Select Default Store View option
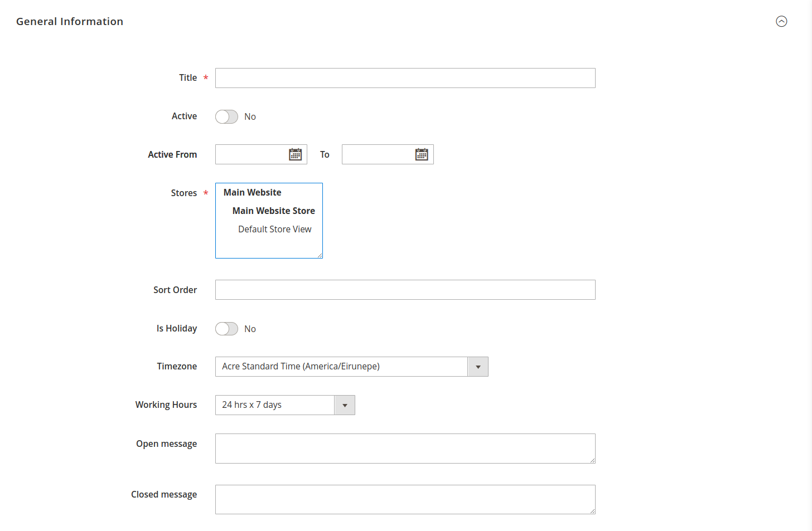The height and width of the screenshot is (531, 812). click(274, 229)
